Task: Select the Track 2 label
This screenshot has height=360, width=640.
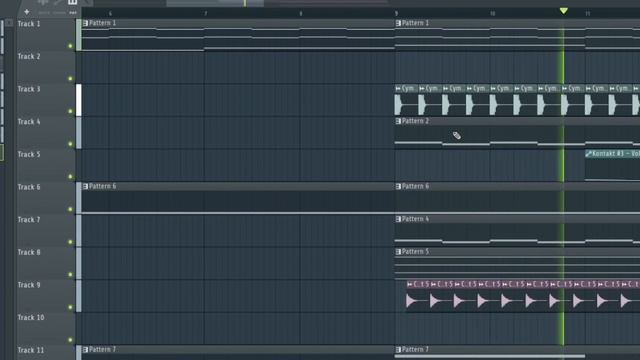Action: pos(29,57)
